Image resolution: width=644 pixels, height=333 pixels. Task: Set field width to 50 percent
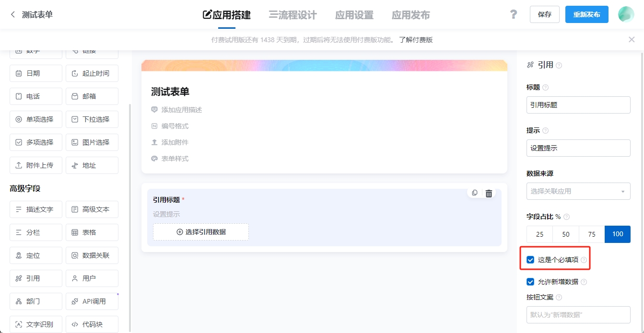[565, 234]
